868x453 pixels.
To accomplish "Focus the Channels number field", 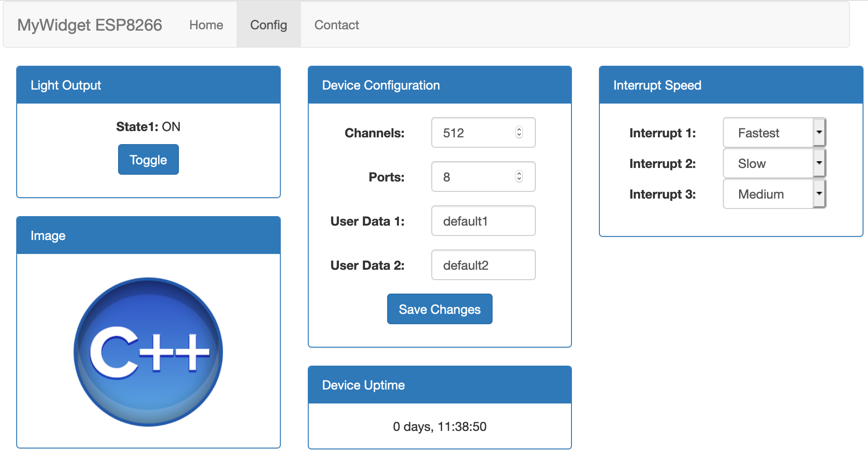I will pyautogui.click(x=483, y=132).
